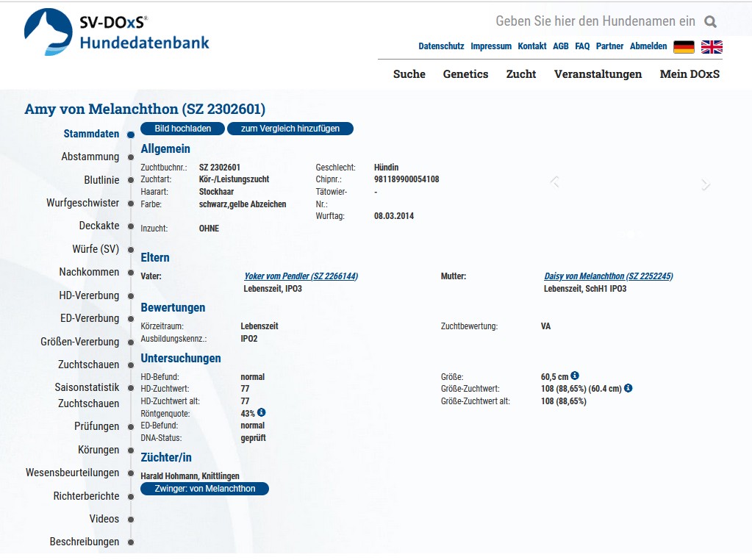Open mother link Daisy von Melanchthon
Viewport: 752px width, 560px height.
click(608, 276)
